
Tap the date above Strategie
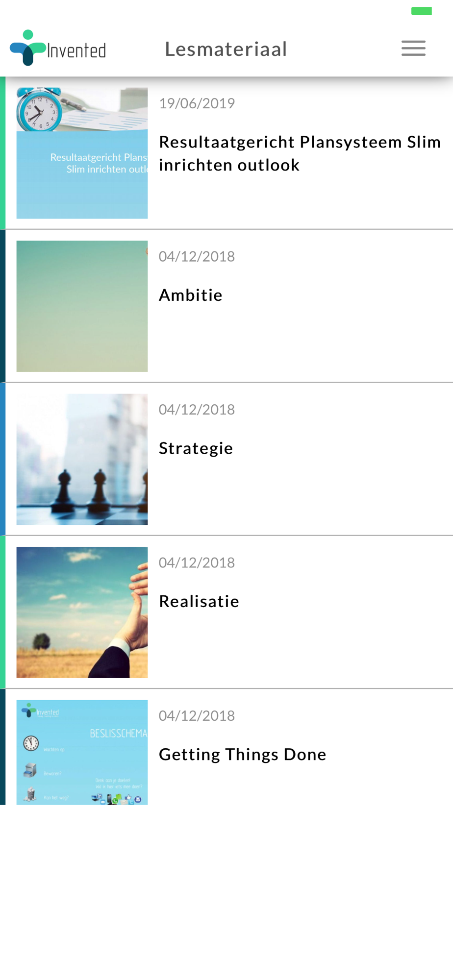point(197,410)
